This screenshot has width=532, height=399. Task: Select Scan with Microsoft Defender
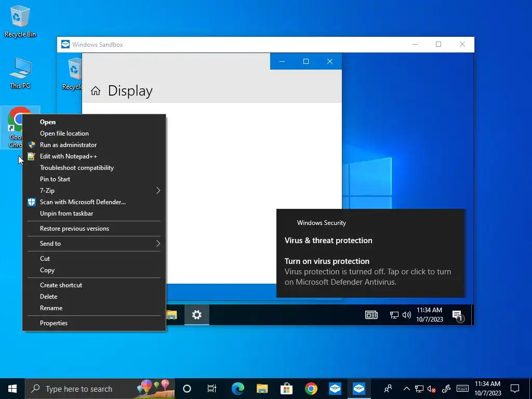click(x=94, y=202)
